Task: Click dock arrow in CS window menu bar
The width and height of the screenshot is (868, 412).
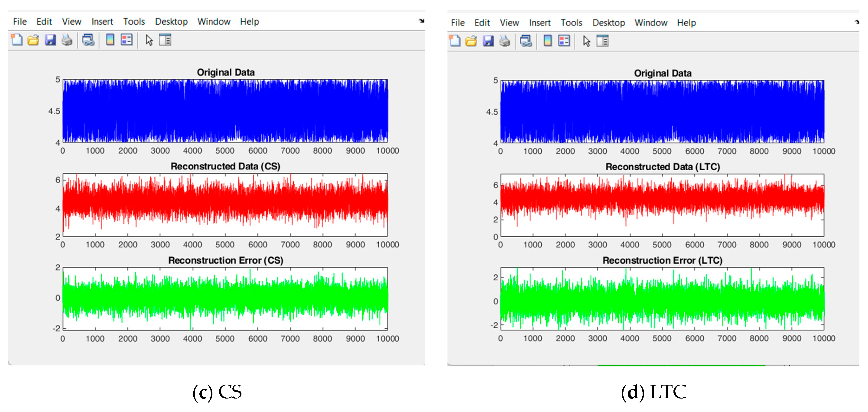Action: [421, 21]
